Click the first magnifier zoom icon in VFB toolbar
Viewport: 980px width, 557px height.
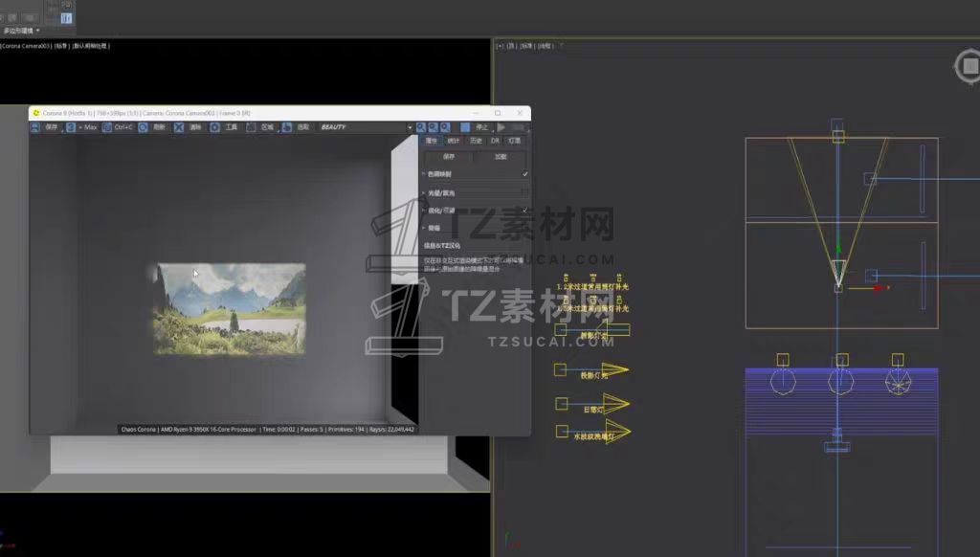point(421,127)
